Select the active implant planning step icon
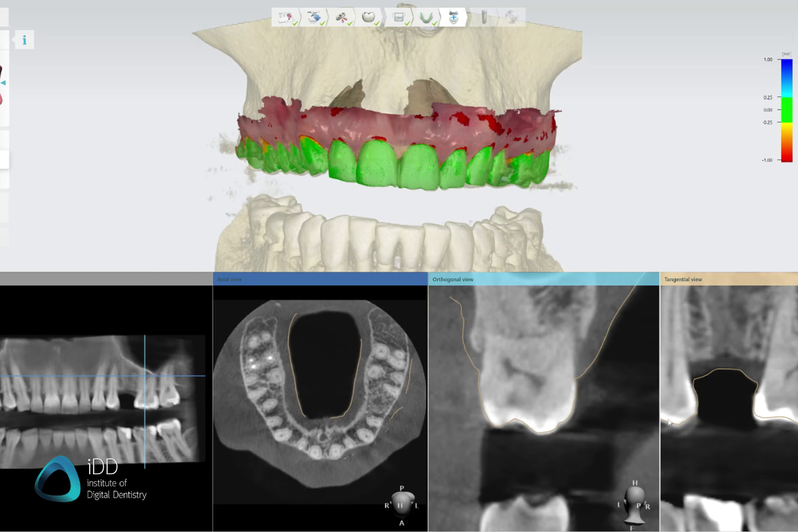Image resolution: width=798 pixels, height=532 pixels. (454, 16)
